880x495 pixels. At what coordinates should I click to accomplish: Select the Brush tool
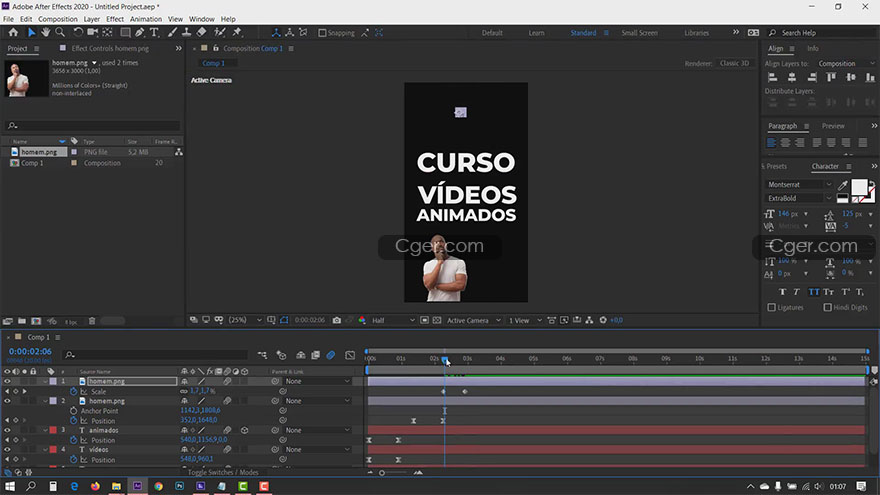click(172, 33)
